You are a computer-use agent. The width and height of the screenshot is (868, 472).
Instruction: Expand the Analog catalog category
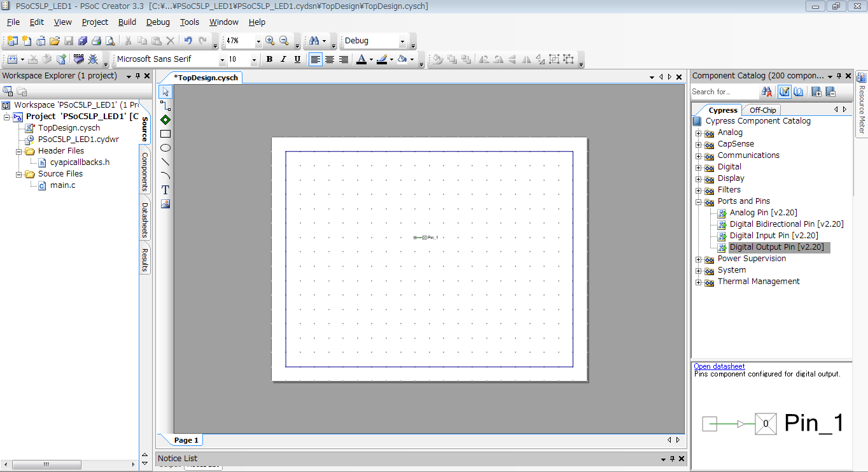[698, 133]
